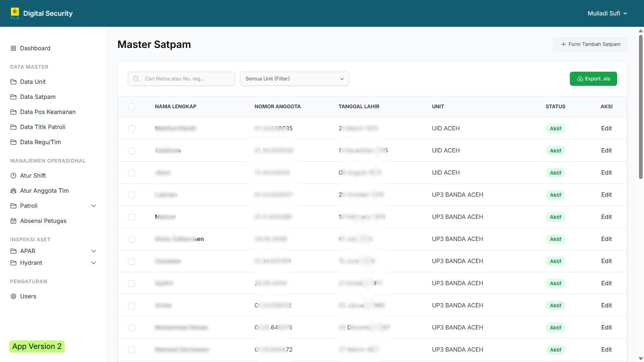Click the TANGGAL LAHIR column header
Image resolution: width=644 pixels, height=362 pixels.
pos(359,107)
